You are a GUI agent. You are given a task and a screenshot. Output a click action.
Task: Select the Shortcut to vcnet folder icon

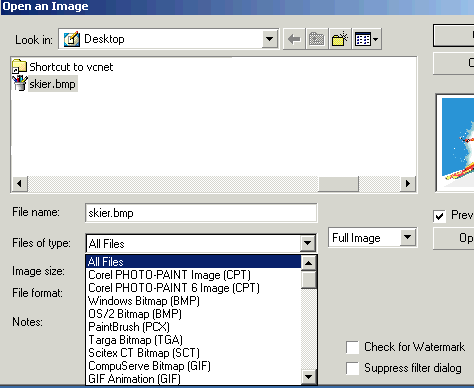(x=19, y=66)
